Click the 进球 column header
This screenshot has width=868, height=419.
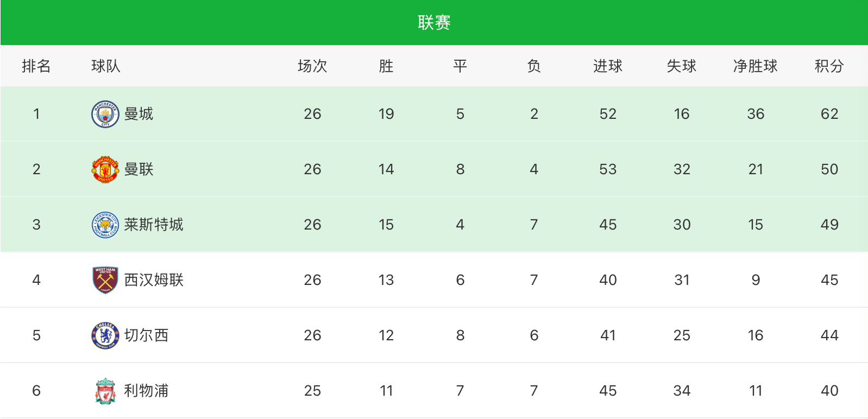coord(607,66)
